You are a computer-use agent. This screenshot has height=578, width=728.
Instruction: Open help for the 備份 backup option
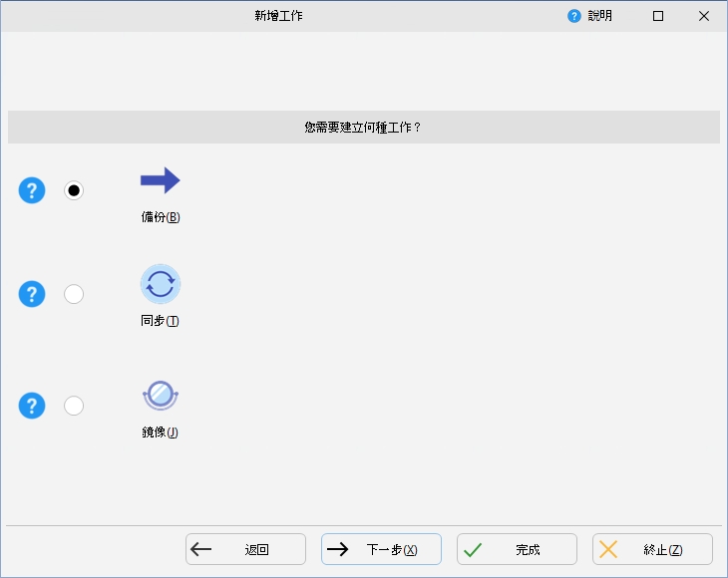pos(32,190)
